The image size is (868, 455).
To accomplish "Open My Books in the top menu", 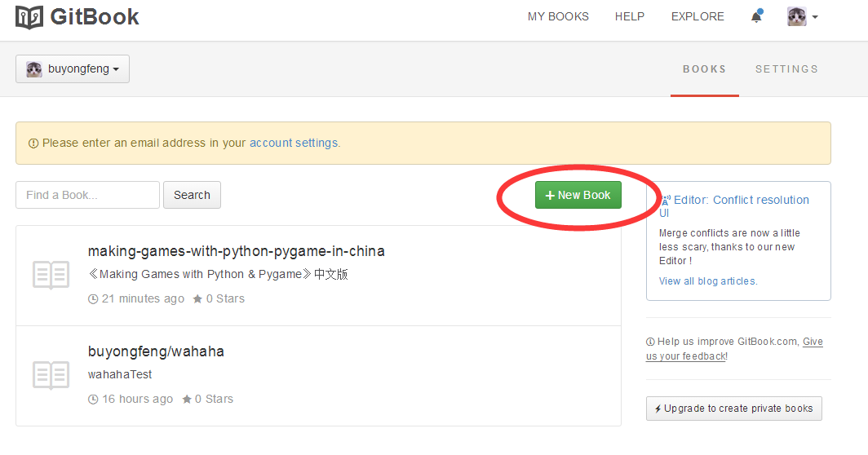I will pos(558,16).
